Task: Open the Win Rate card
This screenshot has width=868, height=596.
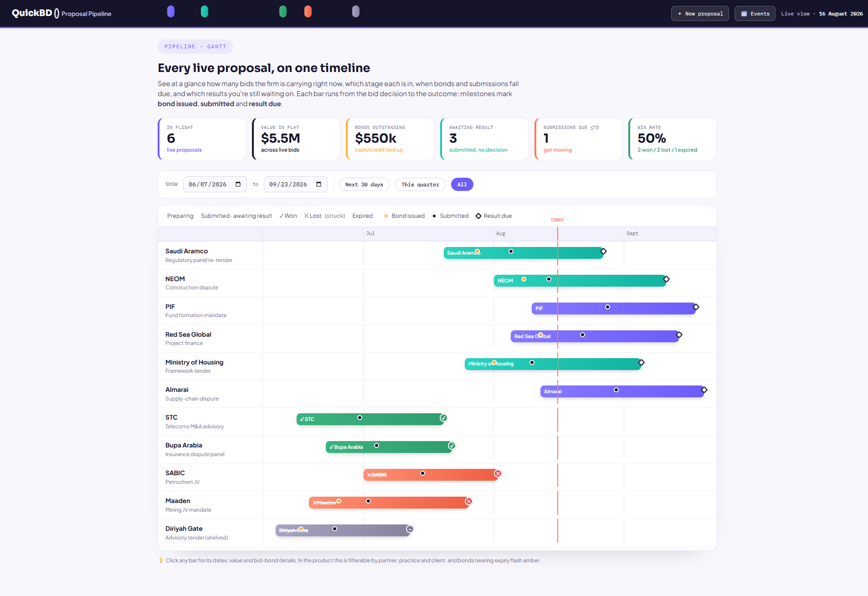Action: [x=673, y=139]
